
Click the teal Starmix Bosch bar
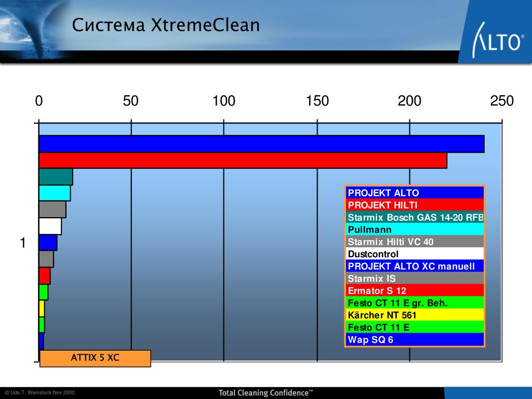pyautogui.click(x=56, y=177)
